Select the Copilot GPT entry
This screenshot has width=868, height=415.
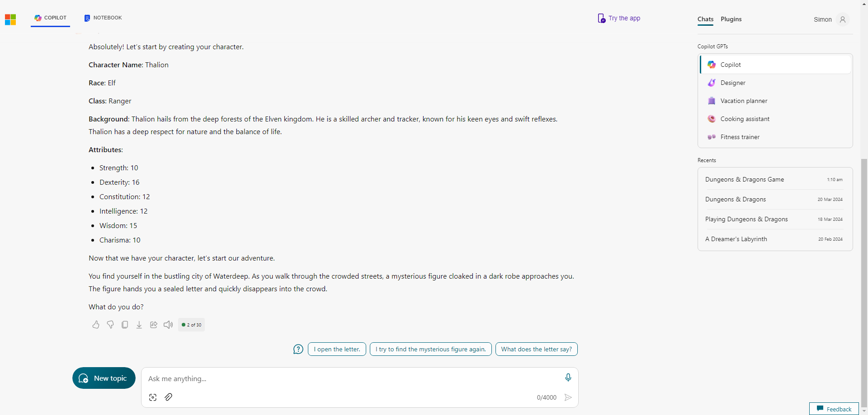pos(775,65)
